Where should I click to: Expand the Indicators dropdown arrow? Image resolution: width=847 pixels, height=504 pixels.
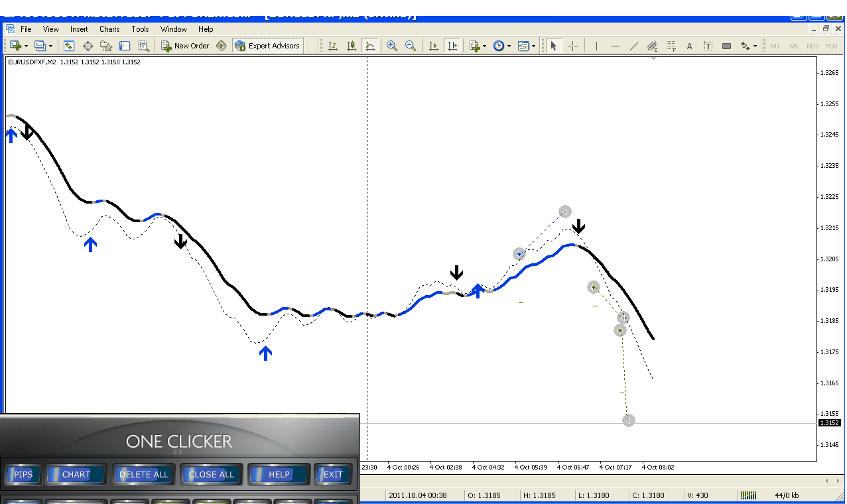point(485,46)
